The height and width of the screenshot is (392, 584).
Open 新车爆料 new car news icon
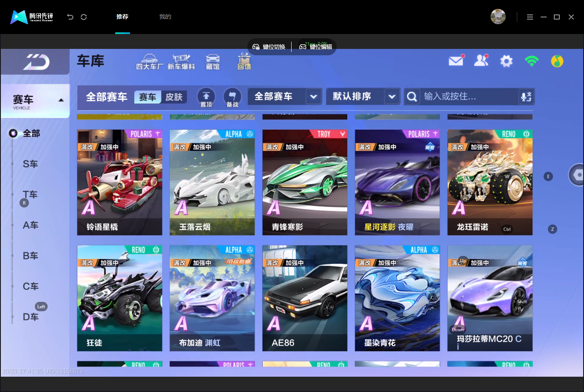[x=181, y=62]
